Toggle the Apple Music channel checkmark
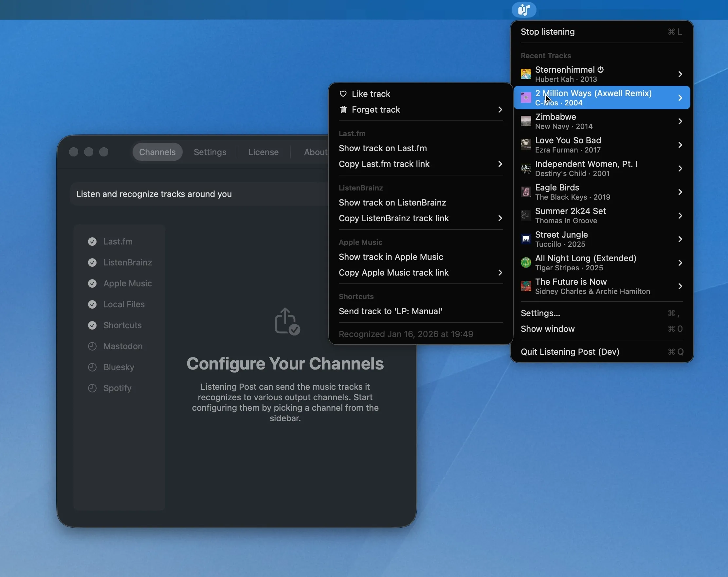 click(92, 283)
